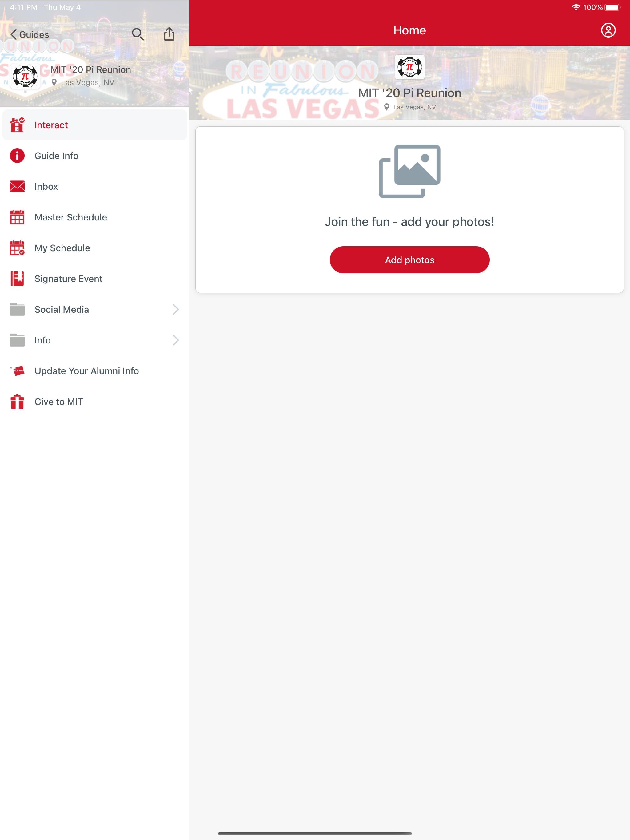Open the user profile icon
The height and width of the screenshot is (840, 630).
[608, 30]
